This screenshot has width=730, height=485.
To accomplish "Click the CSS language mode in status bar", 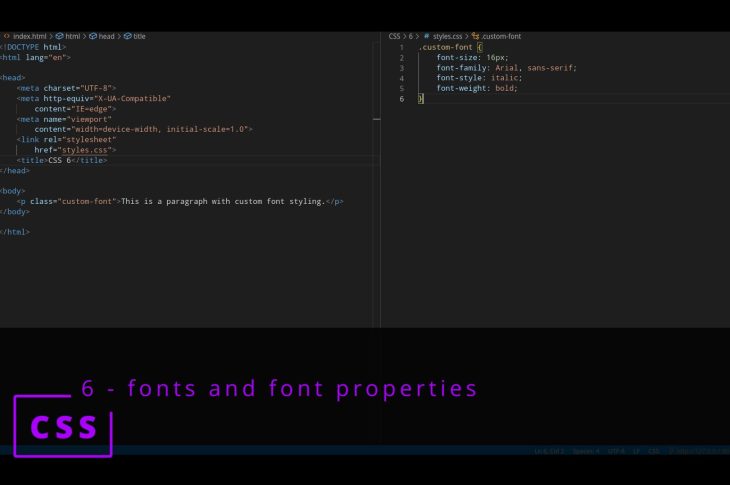I will (x=653, y=451).
